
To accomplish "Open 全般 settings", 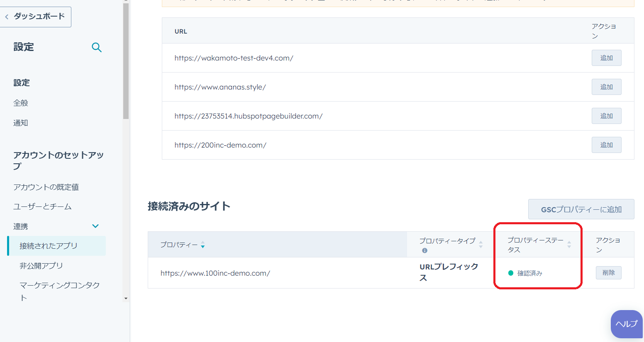I will click(x=21, y=103).
